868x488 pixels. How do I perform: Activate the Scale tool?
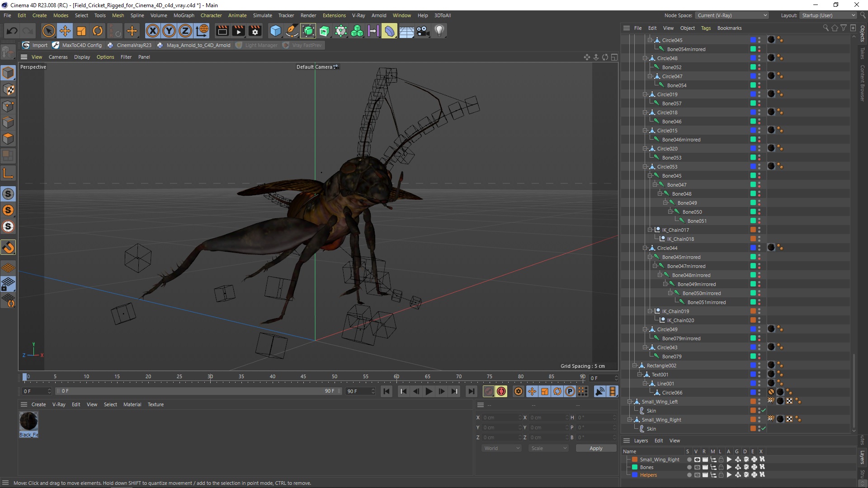coord(81,31)
